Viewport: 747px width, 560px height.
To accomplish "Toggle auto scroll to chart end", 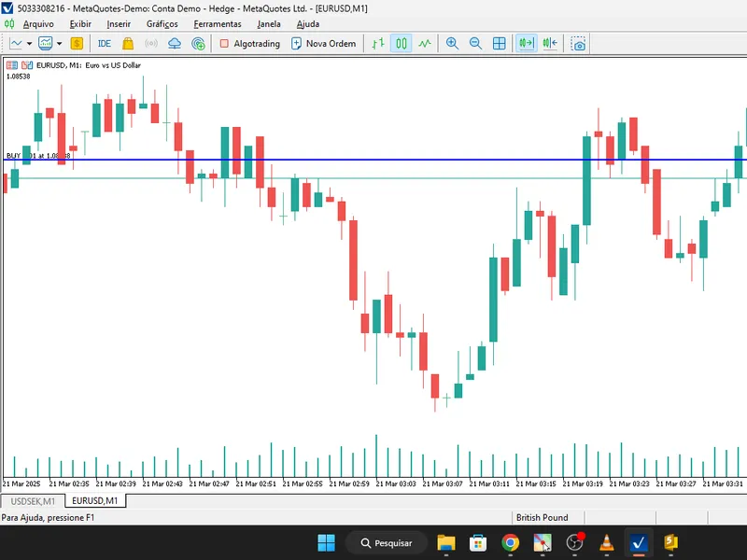I will point(527,44).
